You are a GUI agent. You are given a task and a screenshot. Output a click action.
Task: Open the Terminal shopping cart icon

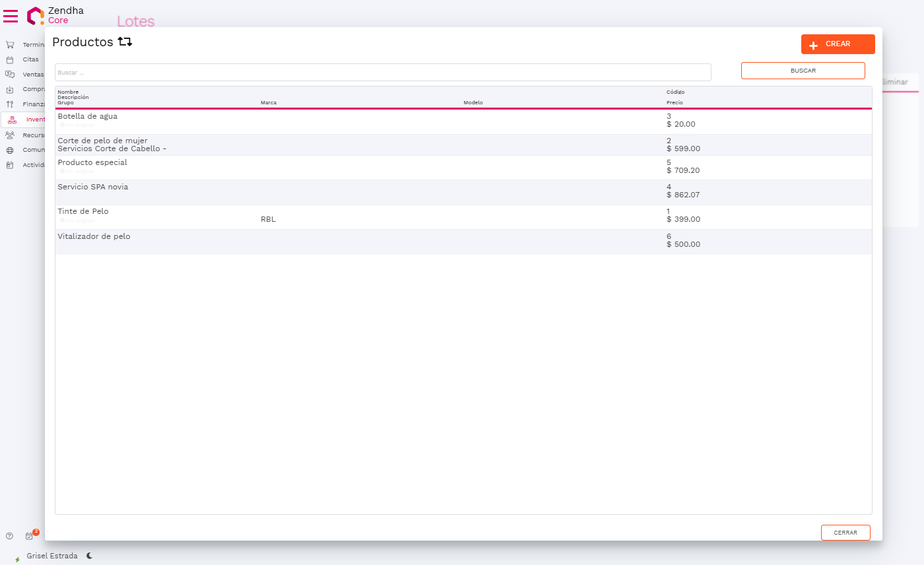(x=10, y=45)
